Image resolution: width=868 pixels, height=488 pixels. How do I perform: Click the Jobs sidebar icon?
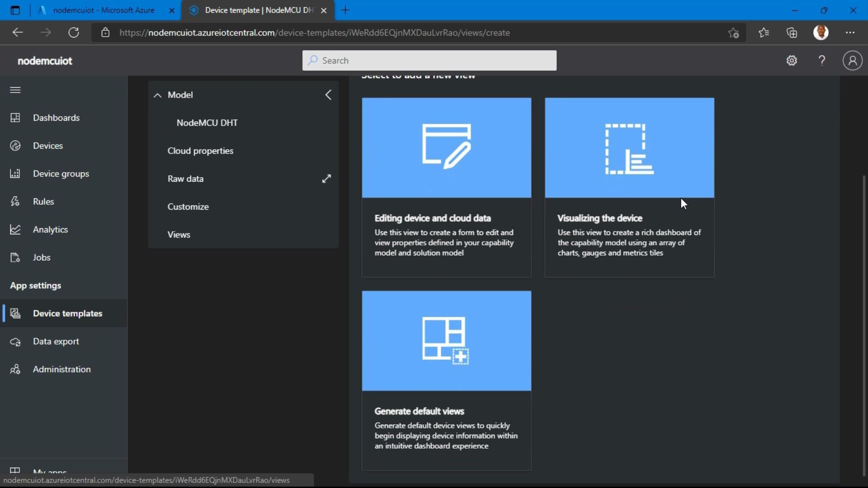coord(15,258)
